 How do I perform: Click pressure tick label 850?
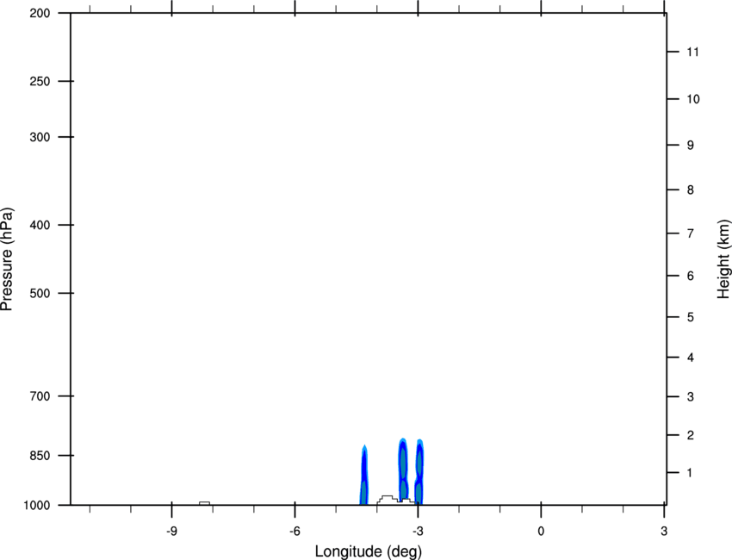pyautogui.click(x=40, y=456)
